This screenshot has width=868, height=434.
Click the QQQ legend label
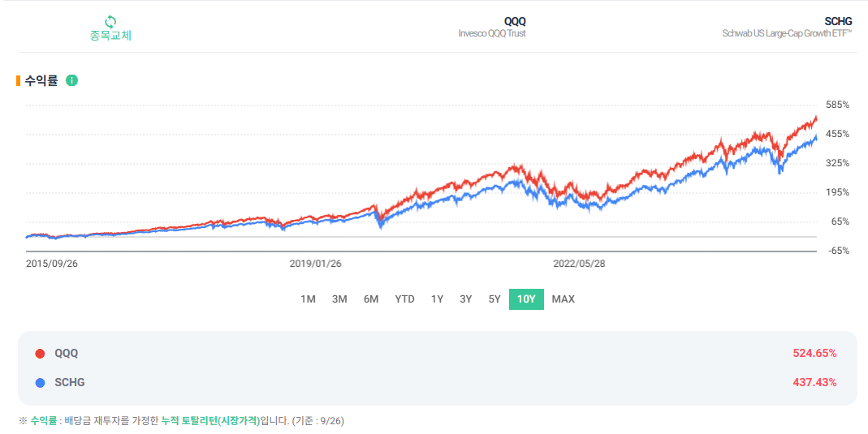tap(67, 354)
